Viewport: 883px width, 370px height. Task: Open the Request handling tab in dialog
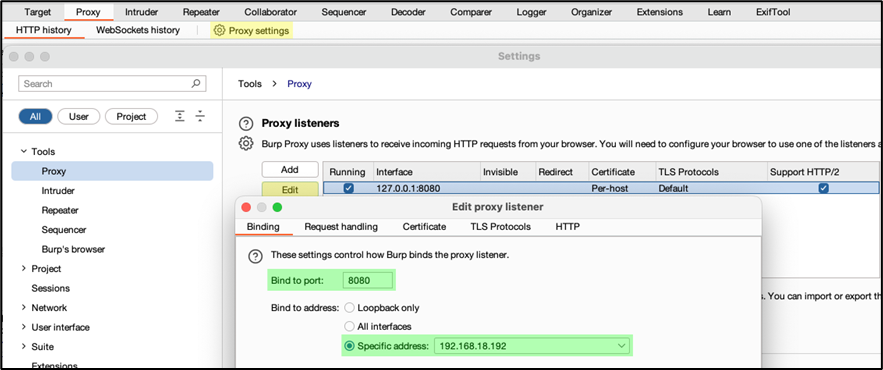coord(341,227)
